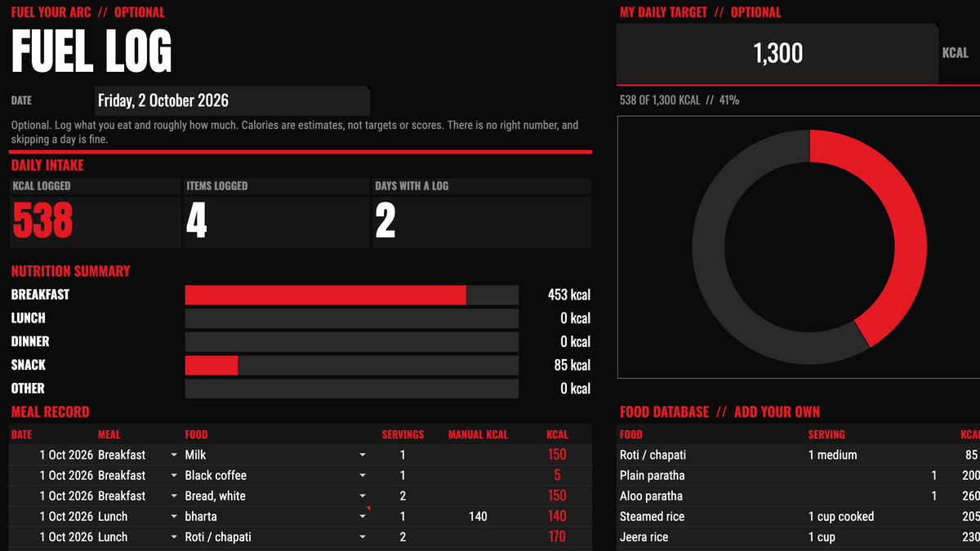
Task: Select the 1 cup cooked serving cell
Action: (x=841, y=516)
